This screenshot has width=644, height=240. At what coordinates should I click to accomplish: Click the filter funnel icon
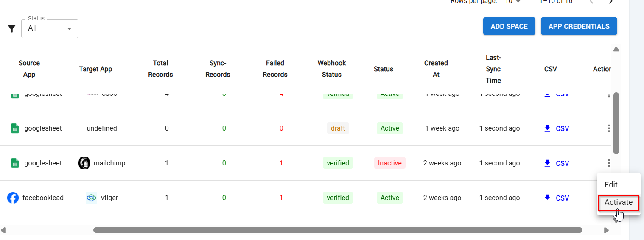point(12,29)
